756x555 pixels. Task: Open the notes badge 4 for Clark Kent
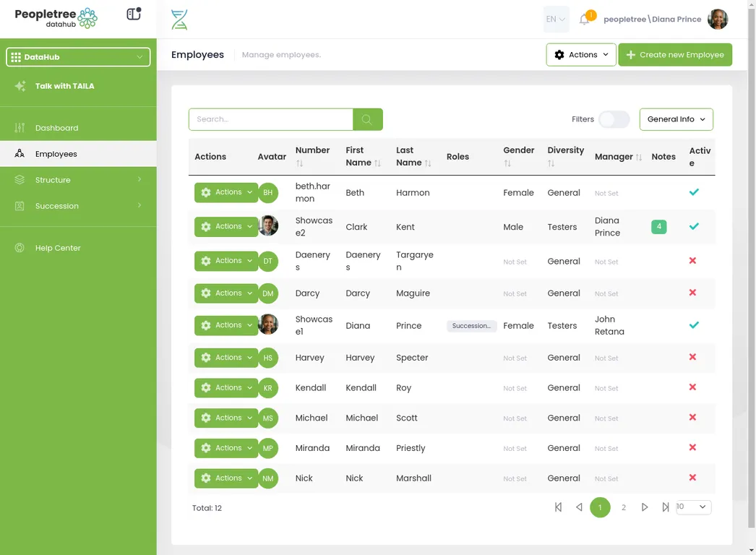[658, 227]
